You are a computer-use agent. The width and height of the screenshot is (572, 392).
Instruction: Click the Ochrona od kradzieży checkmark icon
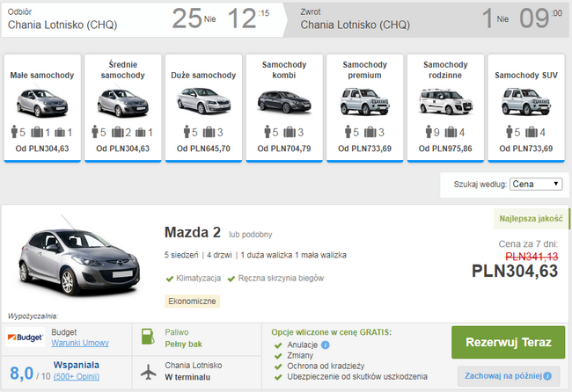(278, 367)
